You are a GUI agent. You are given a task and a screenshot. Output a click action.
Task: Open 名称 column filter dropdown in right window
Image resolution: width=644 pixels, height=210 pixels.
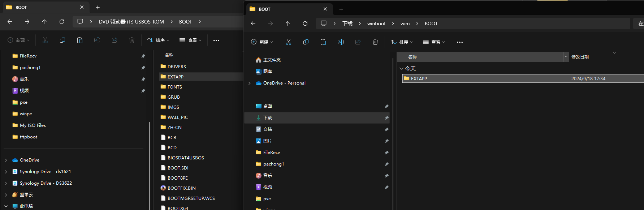(566, 57)
